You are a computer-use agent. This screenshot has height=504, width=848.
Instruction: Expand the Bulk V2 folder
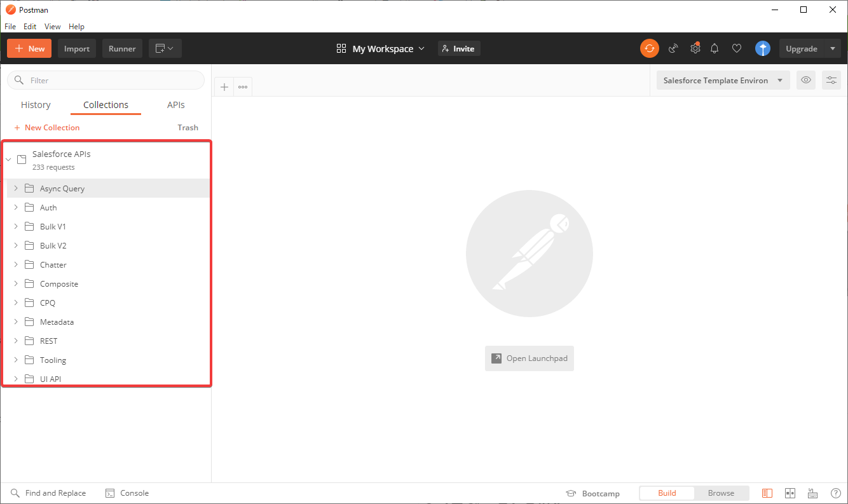pos(16,245)
